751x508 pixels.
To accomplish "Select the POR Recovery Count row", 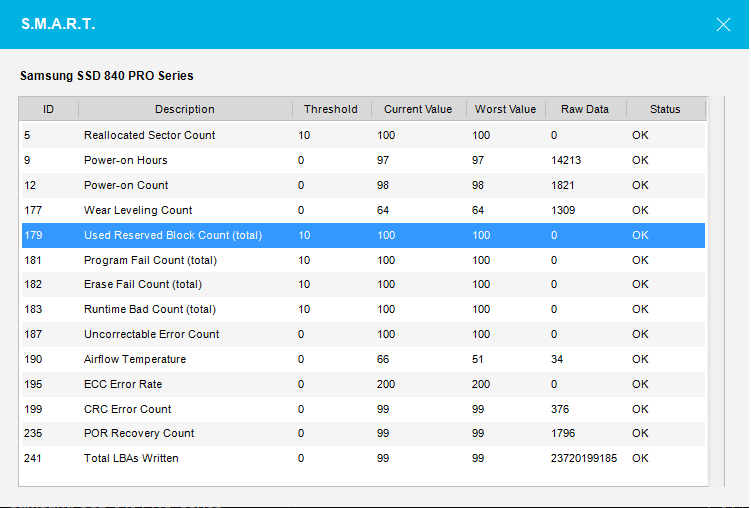I will pos(363,433).
